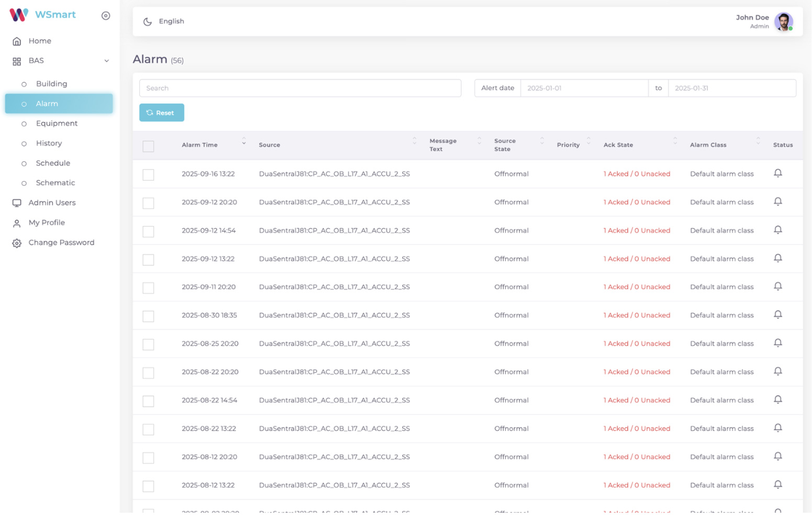Click bell icon for 2025-09-12 20:20 alarm
This screenshot has height=515, width=812.
coord(778,201)
